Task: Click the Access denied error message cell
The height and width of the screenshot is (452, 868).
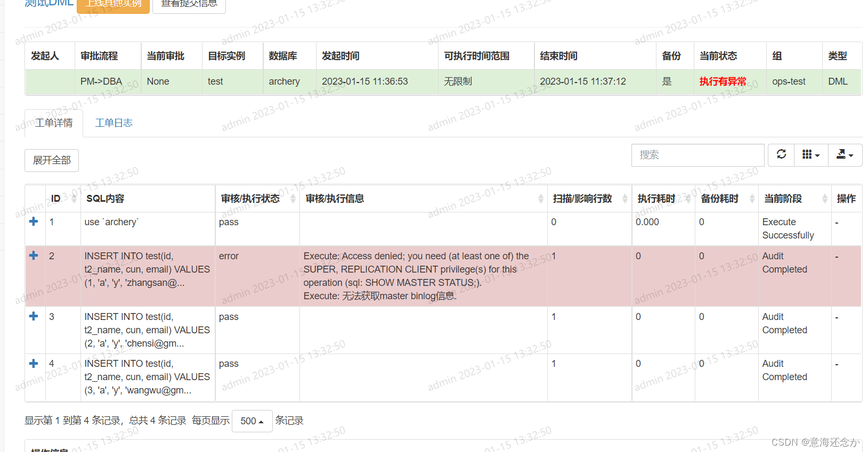Action: coord(424,276)
